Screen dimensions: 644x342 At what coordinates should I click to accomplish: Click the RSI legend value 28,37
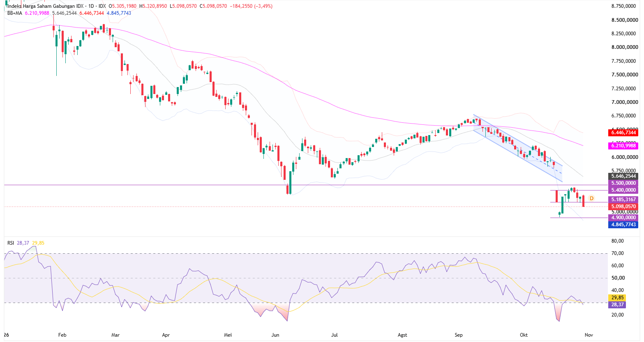point(23,243)
